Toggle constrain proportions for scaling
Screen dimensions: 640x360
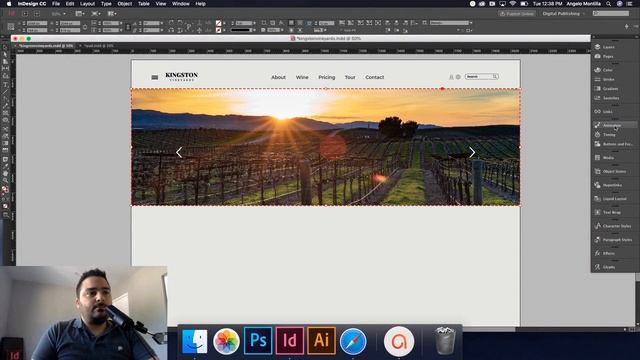point(128,27)
